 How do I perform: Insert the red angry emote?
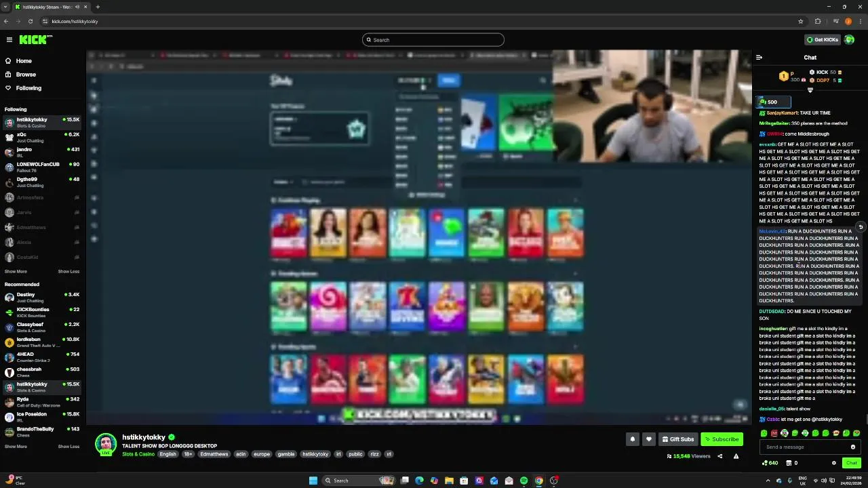774,433
